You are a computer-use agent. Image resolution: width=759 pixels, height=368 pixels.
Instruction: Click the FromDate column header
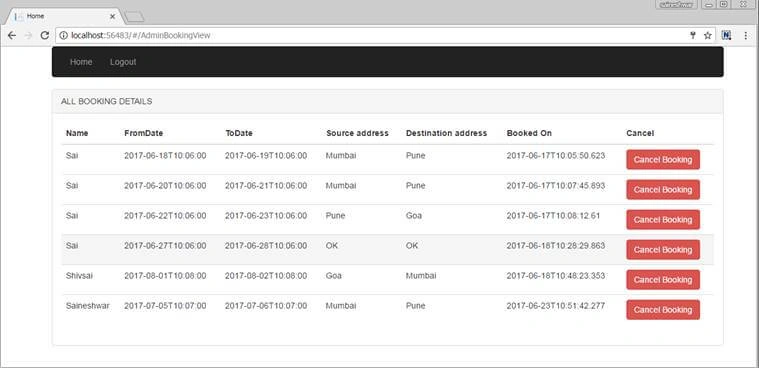[x=143, y=133]
